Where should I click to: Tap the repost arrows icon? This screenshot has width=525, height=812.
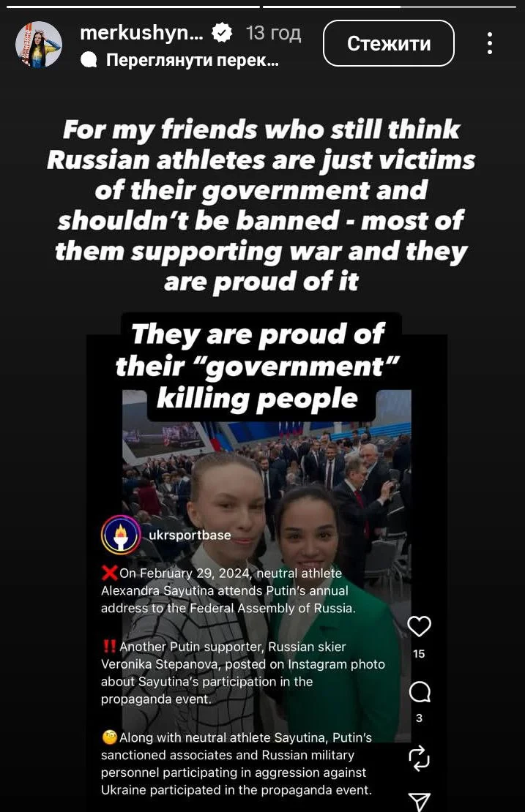420,758
